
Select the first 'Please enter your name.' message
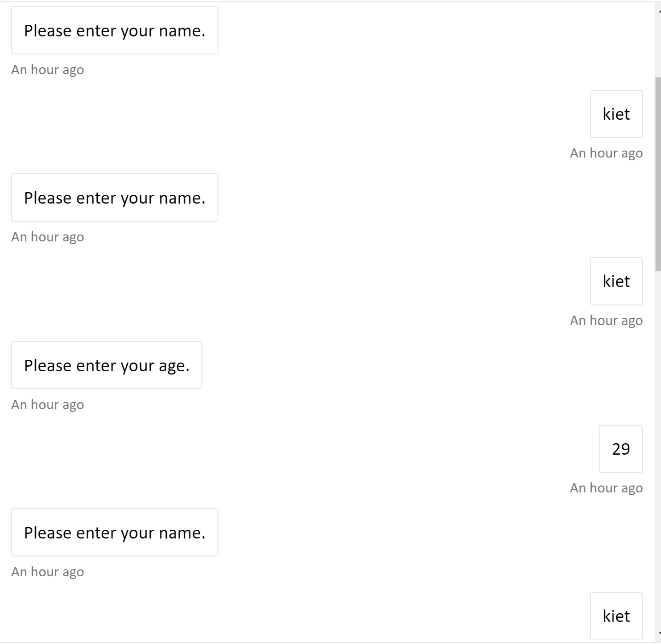click(114, 30)
